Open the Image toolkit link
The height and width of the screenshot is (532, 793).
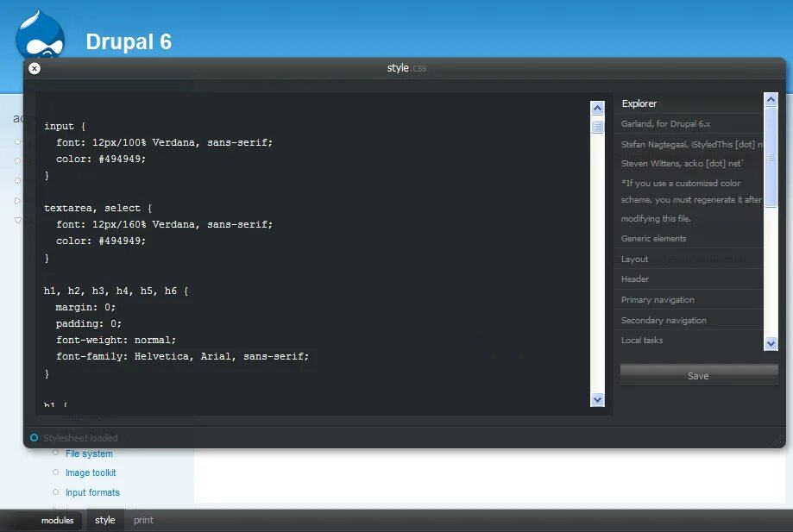(91, 473)
